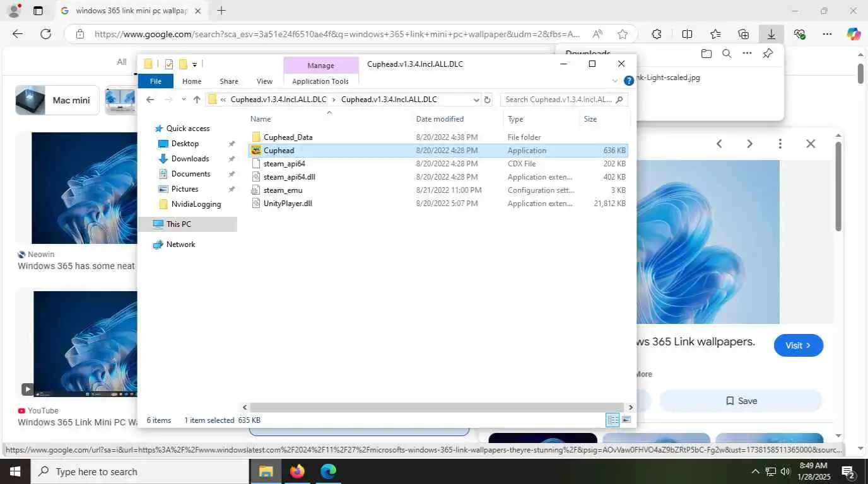Image resolution: width=868 pixels, height=484 pixels.
Task: Open Edge tab actions menu icon
Action: click(38, 11)
